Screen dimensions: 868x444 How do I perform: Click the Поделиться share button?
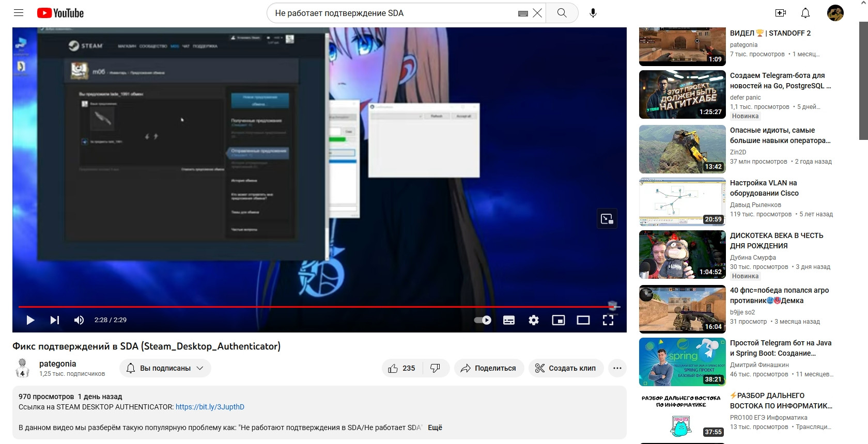pyautogui.click(x=489, y=368)
